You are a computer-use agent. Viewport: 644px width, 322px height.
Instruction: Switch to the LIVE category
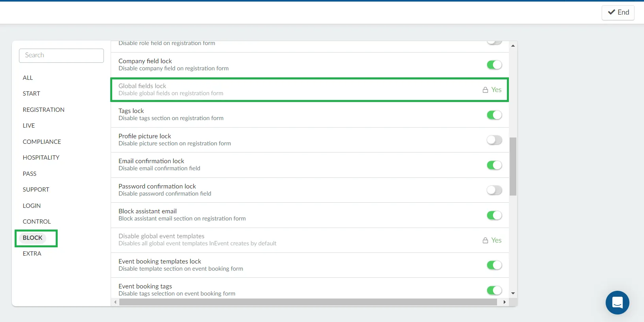[x=29, y=126]
